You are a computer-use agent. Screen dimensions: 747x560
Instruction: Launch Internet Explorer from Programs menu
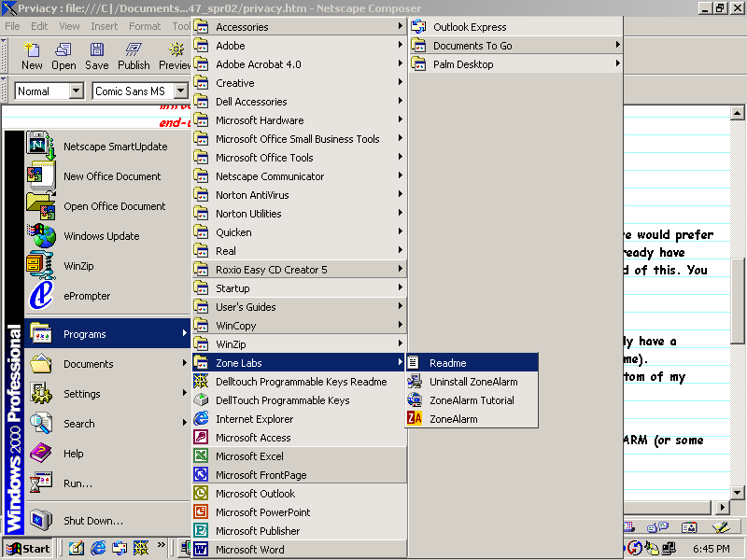coord(300,419)
